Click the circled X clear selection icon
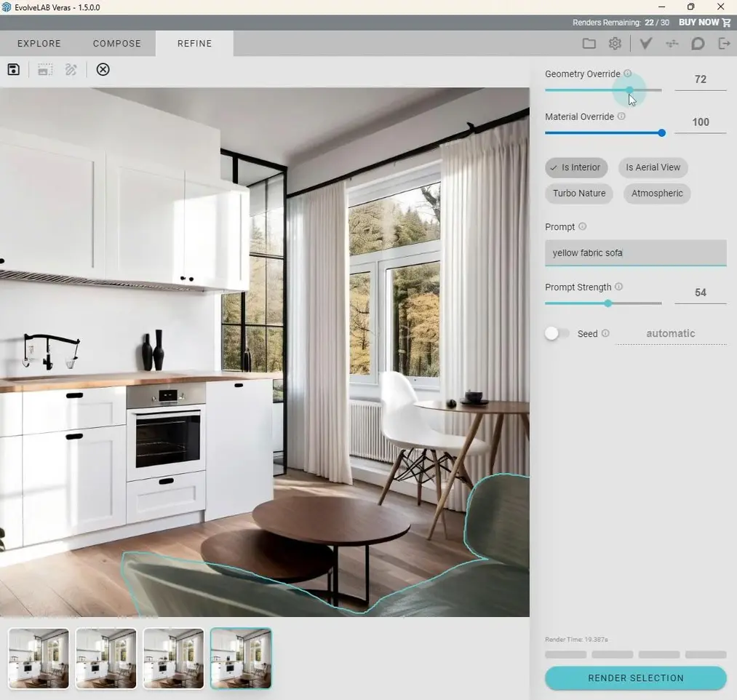This screenshot has width=737, height=700. (103, 70)
